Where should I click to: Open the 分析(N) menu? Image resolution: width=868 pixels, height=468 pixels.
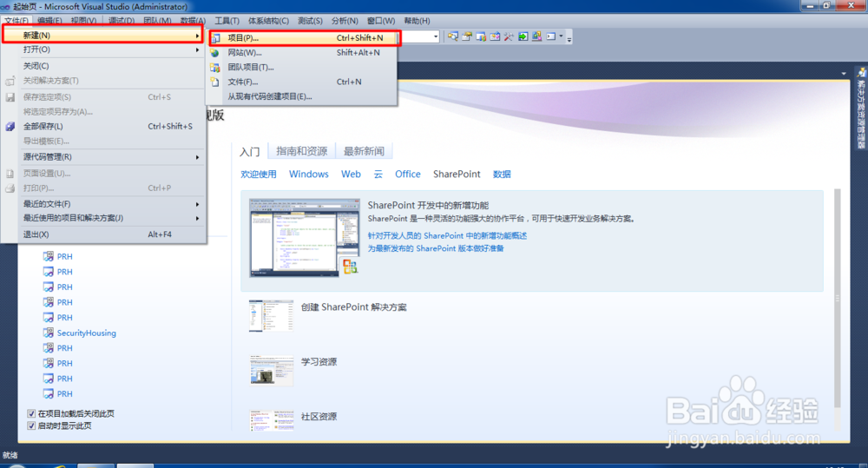click(x=345, y=21)
